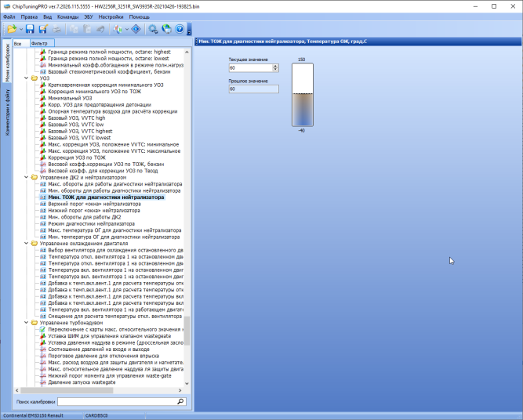Open the Файл menu
The width and height of the screenshot is (523, 420).
click(x=9, y=16)
